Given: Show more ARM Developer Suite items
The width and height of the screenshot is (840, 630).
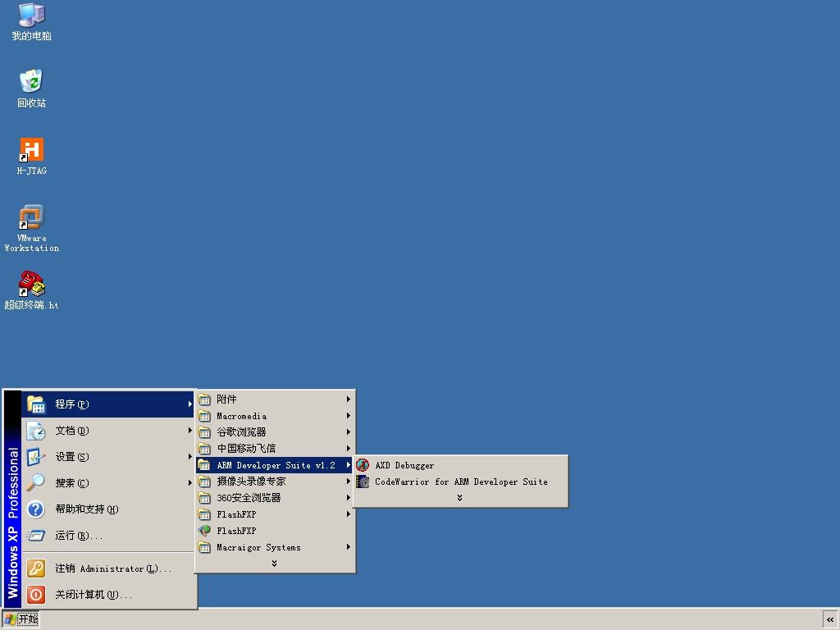Looking at the screenshot, I should pos(459,498).
